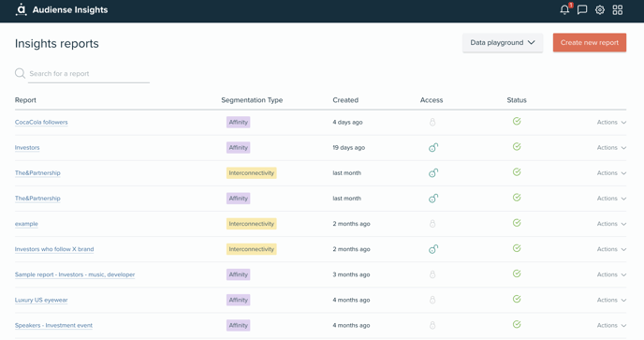Image resolution: width=644 pixels, height=340 pixels.
Task: Click the '19 days ago' created cell
Action: tap(349, 148)
